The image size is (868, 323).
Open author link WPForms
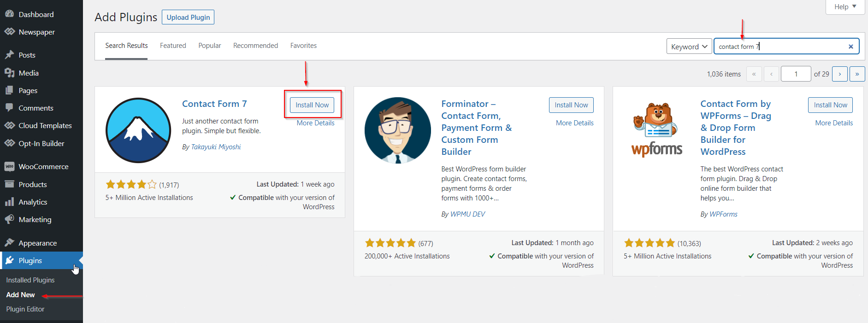[x=723, y=214]
